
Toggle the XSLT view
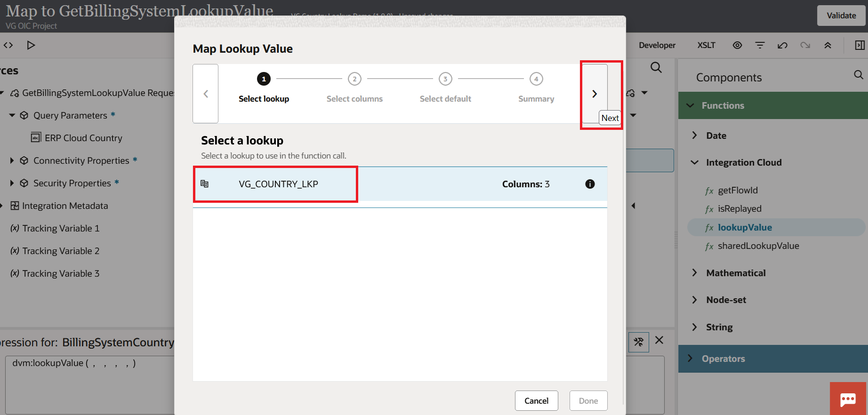click(x=706, y=45)
